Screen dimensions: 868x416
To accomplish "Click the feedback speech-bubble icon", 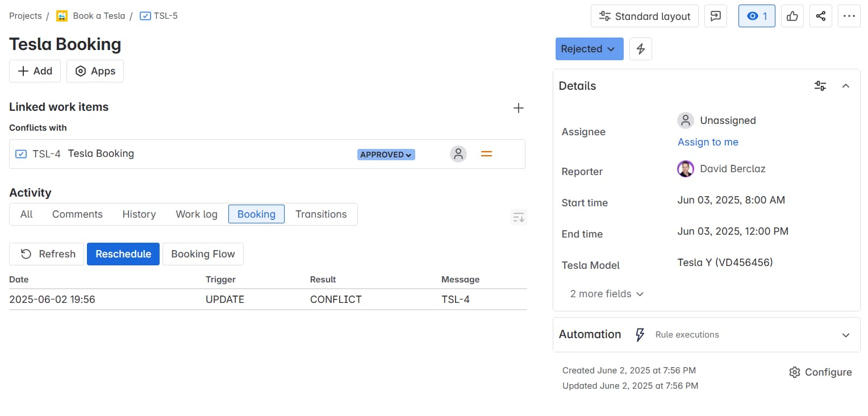I will point(715,16).
